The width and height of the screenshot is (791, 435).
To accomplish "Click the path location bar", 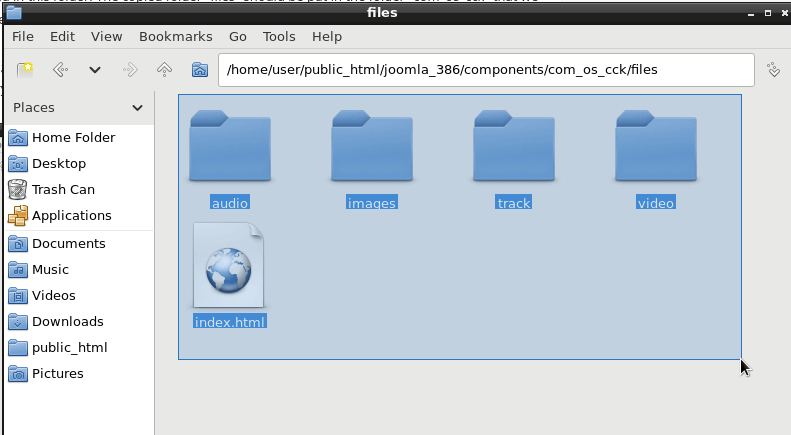I will click(486, 70).
